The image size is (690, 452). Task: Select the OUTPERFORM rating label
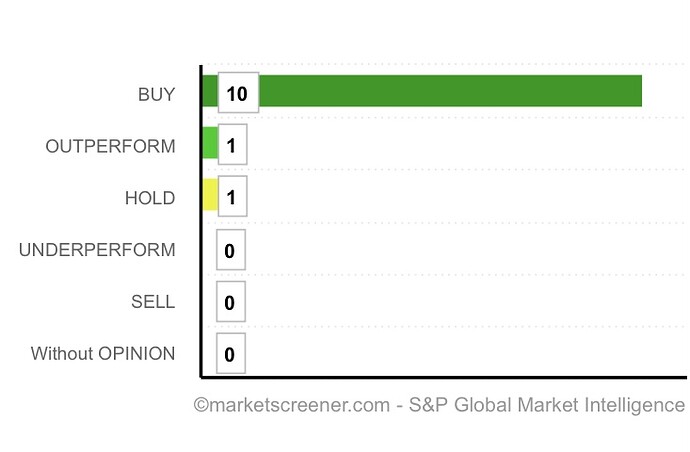click(110, 147)
